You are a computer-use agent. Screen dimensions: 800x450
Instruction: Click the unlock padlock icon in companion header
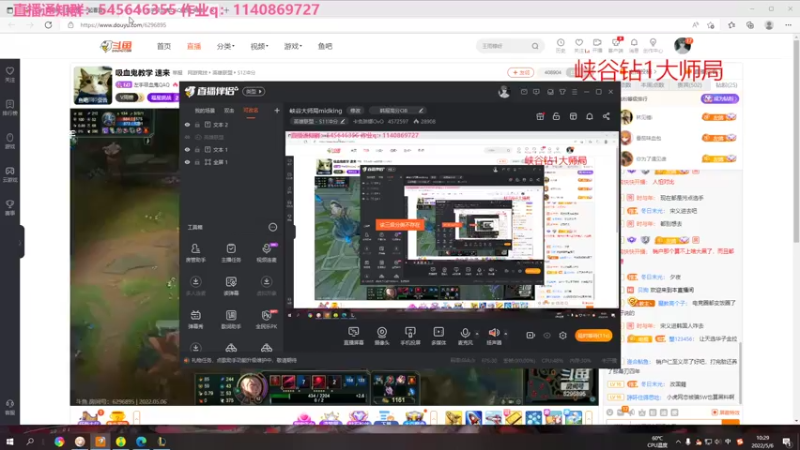point(556,117)
